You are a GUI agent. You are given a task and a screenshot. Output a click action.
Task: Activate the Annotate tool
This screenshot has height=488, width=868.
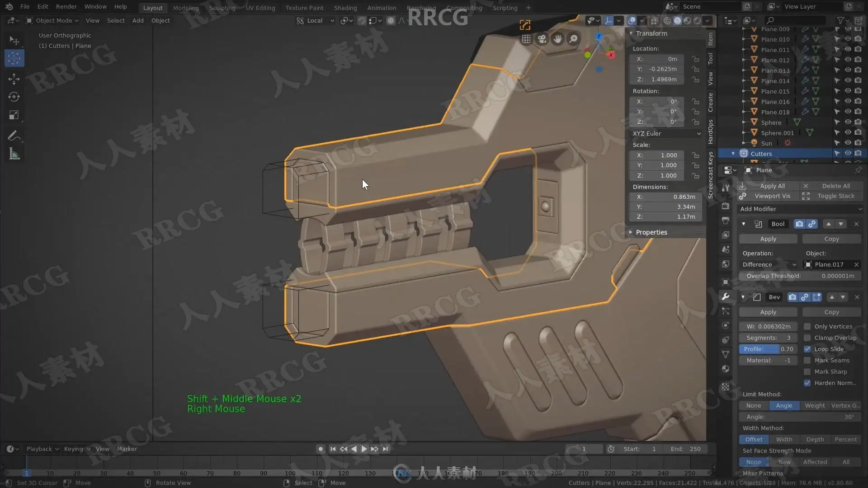(14, 136)
